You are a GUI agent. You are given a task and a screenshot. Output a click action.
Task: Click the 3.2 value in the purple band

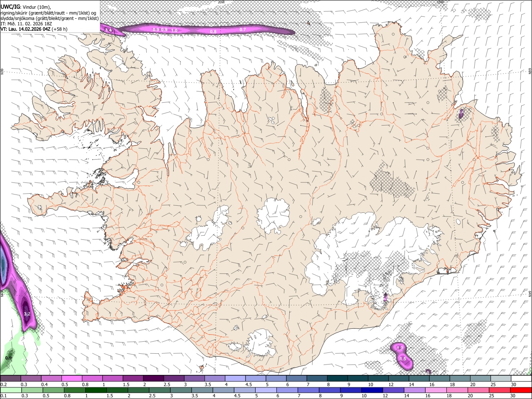[27, 314]
